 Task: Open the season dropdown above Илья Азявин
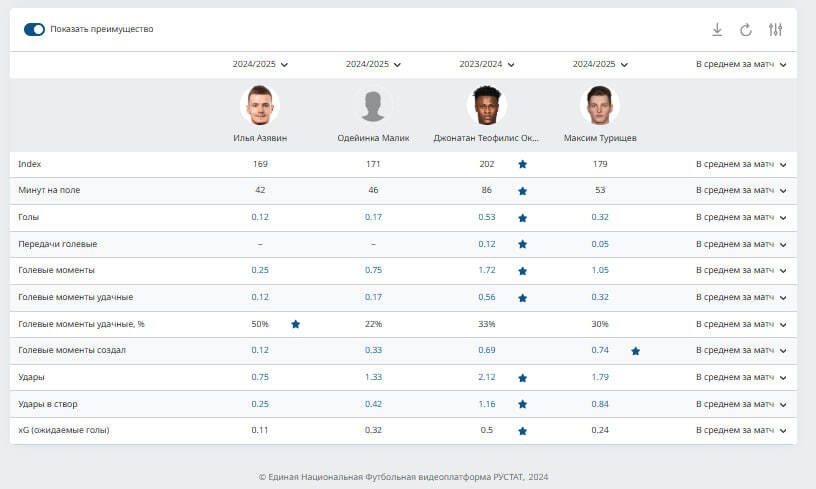tap(260, 64)
